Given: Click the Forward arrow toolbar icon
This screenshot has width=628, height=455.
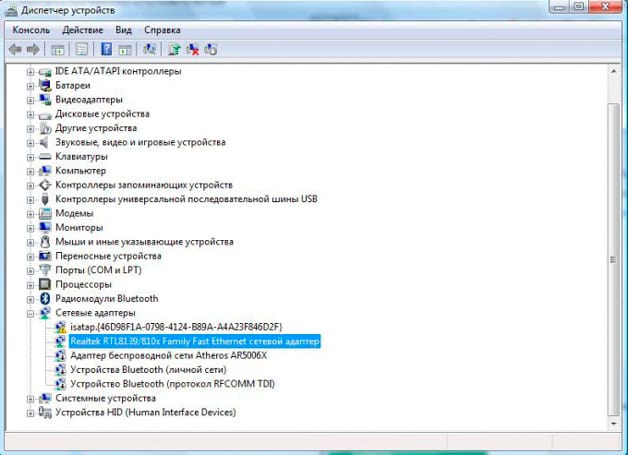Looking at the screenshot, I should pos(33,50).
